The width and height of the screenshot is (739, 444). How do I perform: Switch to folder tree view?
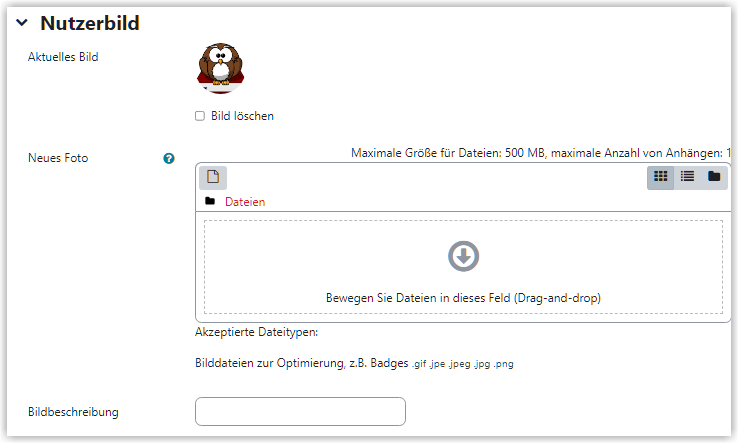pos(714,177)
